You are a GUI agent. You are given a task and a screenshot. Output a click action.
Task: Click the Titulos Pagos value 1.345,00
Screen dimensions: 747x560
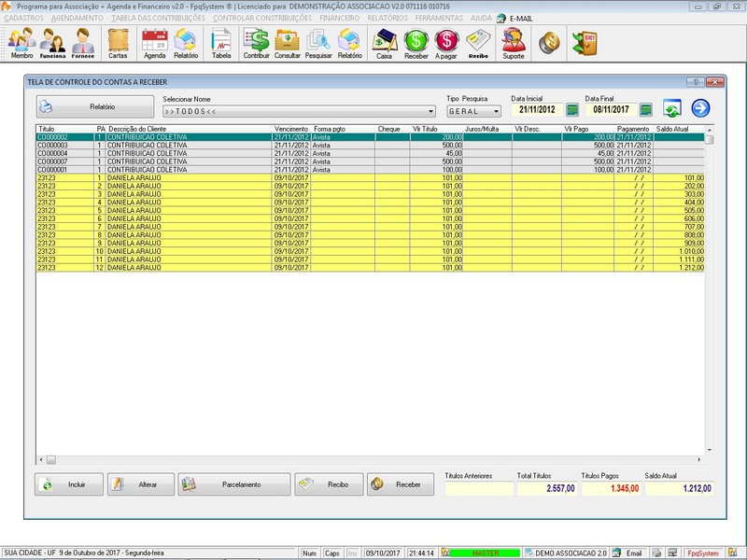click(612, 488)
